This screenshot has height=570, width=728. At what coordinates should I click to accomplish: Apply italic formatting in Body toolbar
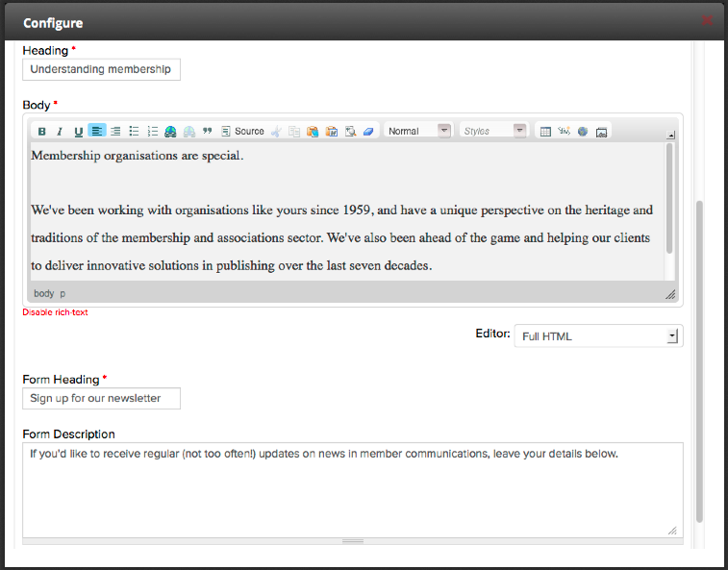tap(60, 132)
